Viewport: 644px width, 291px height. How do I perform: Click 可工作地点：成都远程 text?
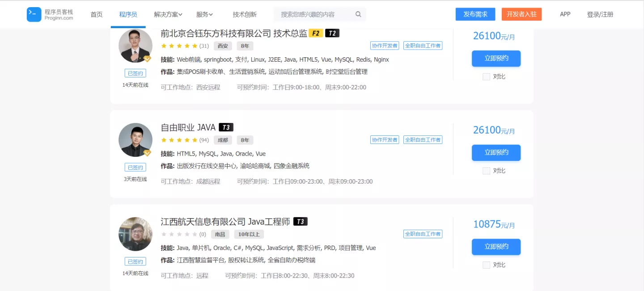[191, 181]
